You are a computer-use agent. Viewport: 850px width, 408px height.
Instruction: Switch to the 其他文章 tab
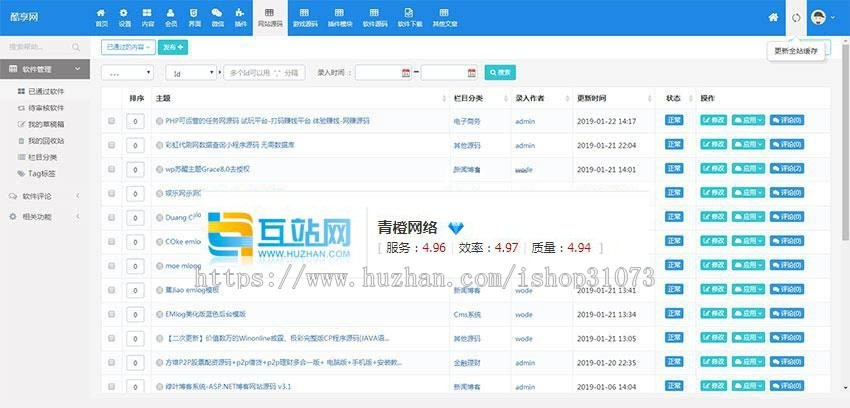pyautogui.click(x=444, y=18)
